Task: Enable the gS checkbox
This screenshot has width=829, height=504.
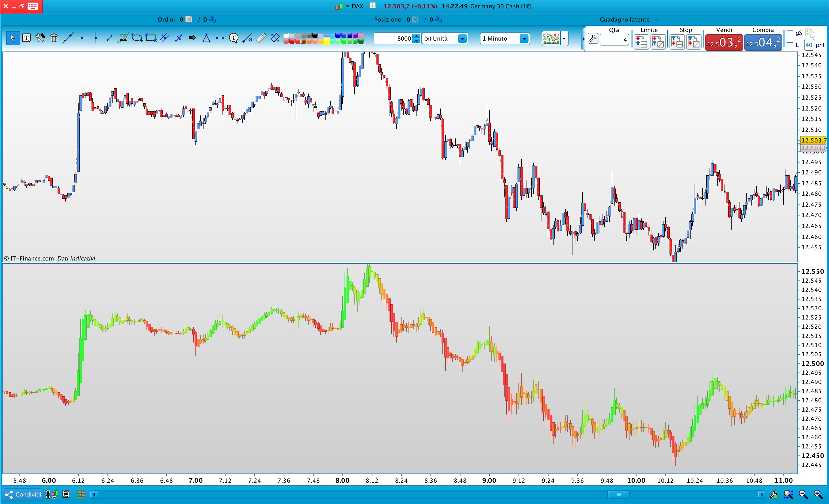Action: [x=790, y=33]
